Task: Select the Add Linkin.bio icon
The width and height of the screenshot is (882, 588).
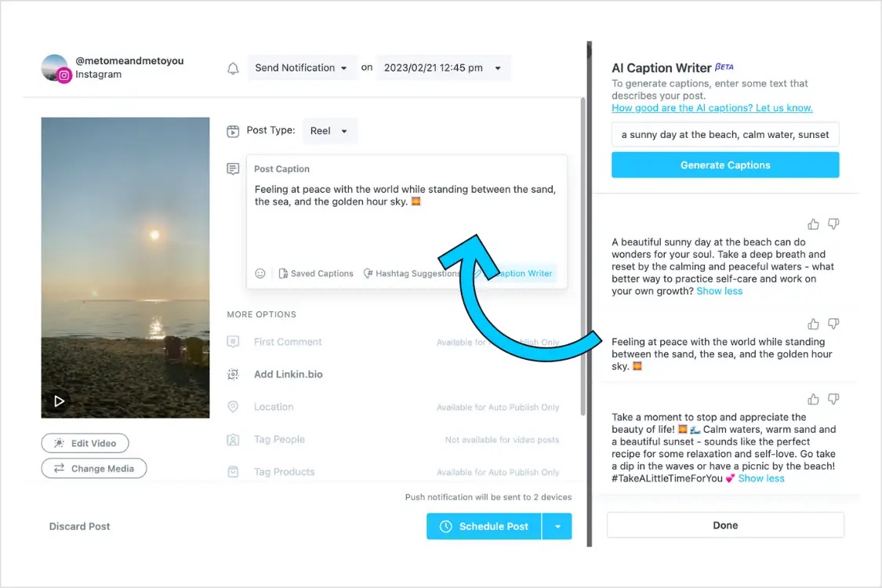Action: pos(233,374)
